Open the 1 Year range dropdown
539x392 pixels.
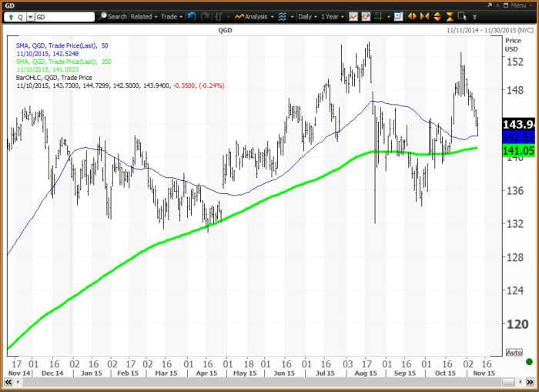coord(333,16)
